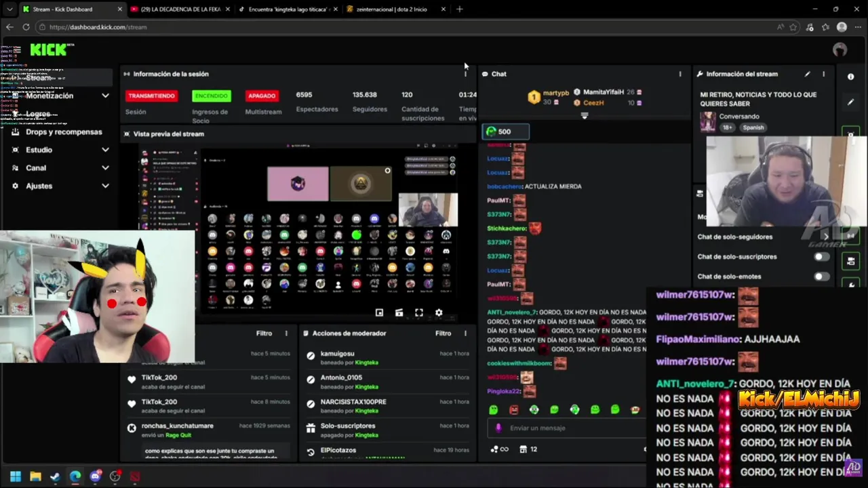Click Antonio_0105 in moderator actions

[x=341, y=378]
